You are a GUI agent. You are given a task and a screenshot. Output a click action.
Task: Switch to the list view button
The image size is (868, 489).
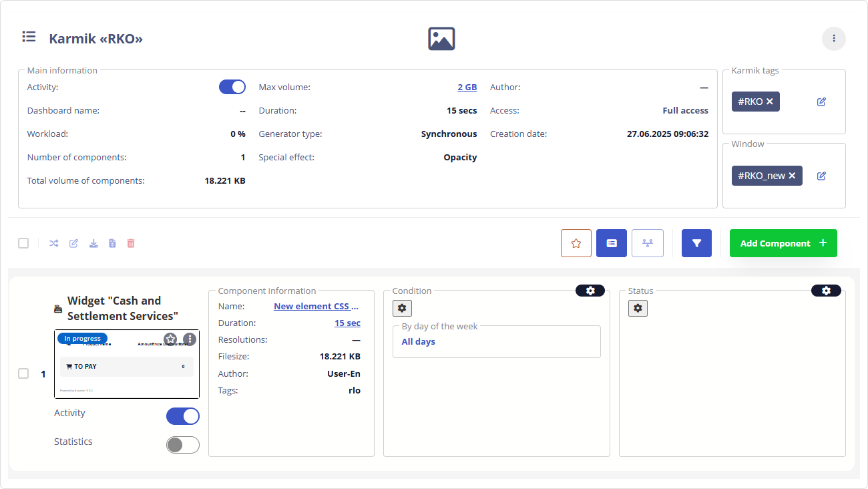[x=611, y=243]
